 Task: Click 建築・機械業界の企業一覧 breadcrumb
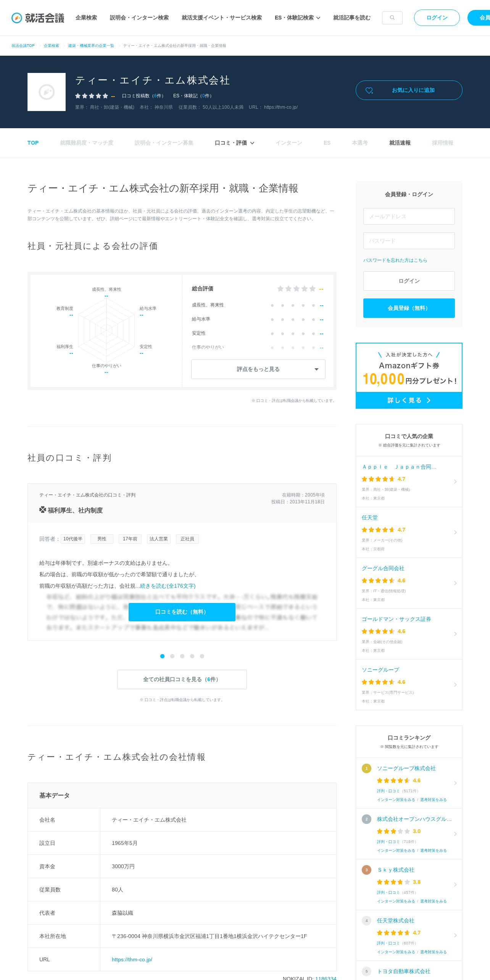(x=91, y=46)
